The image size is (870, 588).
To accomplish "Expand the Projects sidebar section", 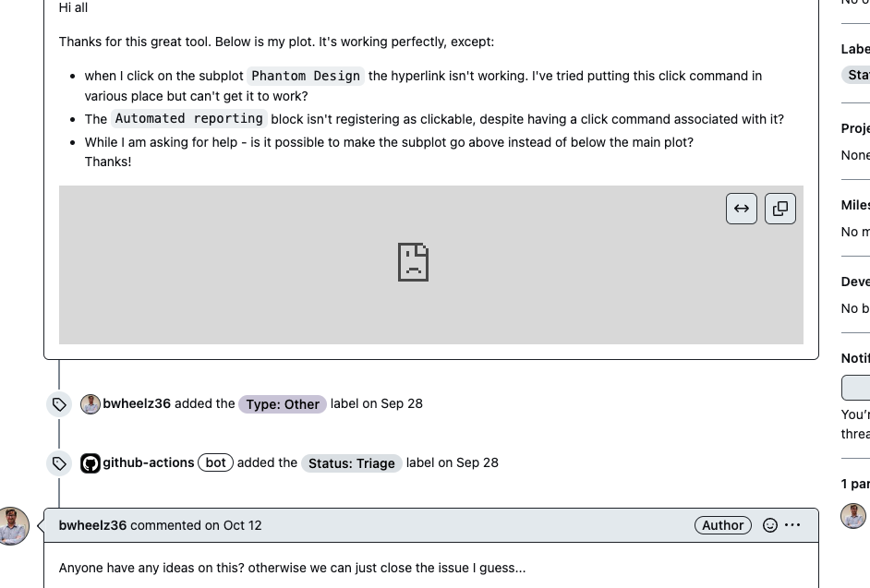I will pyautogui.click(x=854, y=128).
